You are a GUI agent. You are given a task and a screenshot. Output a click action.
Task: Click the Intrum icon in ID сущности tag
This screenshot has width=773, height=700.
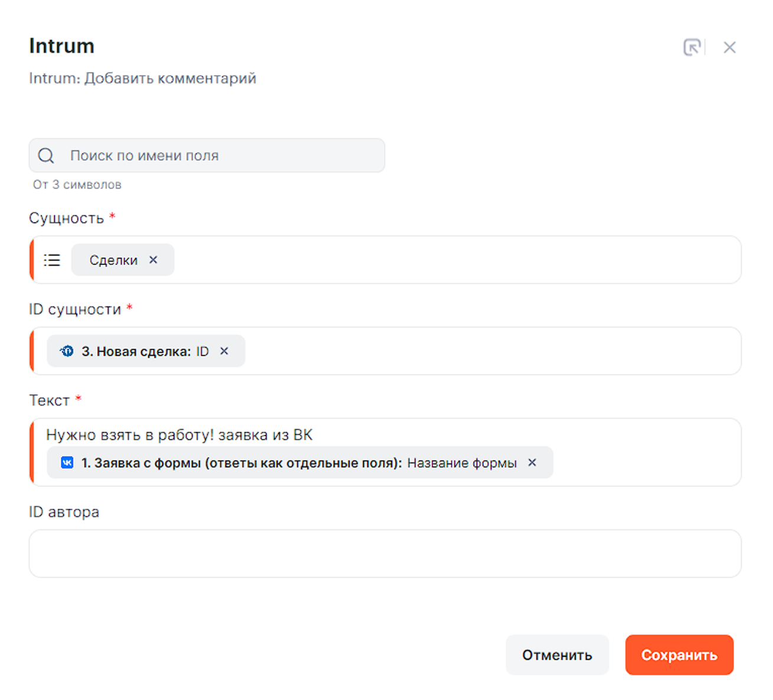click(x=67, y=351)
